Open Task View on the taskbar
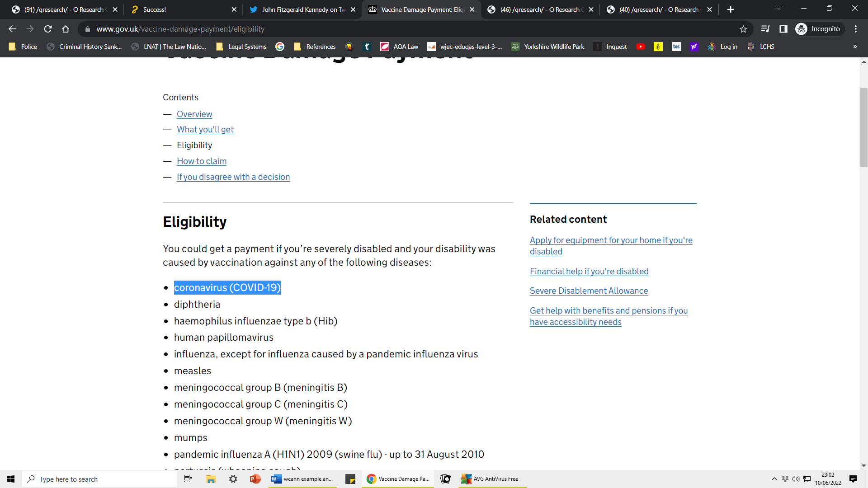Image resolution: width=868 pixels, height=488 pixels. tap(188, 479)
